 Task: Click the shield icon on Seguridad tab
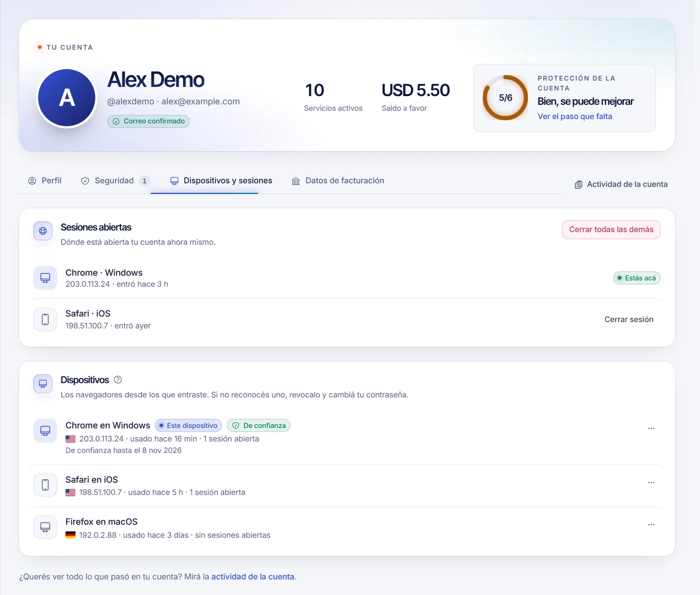tap(85, 181)
